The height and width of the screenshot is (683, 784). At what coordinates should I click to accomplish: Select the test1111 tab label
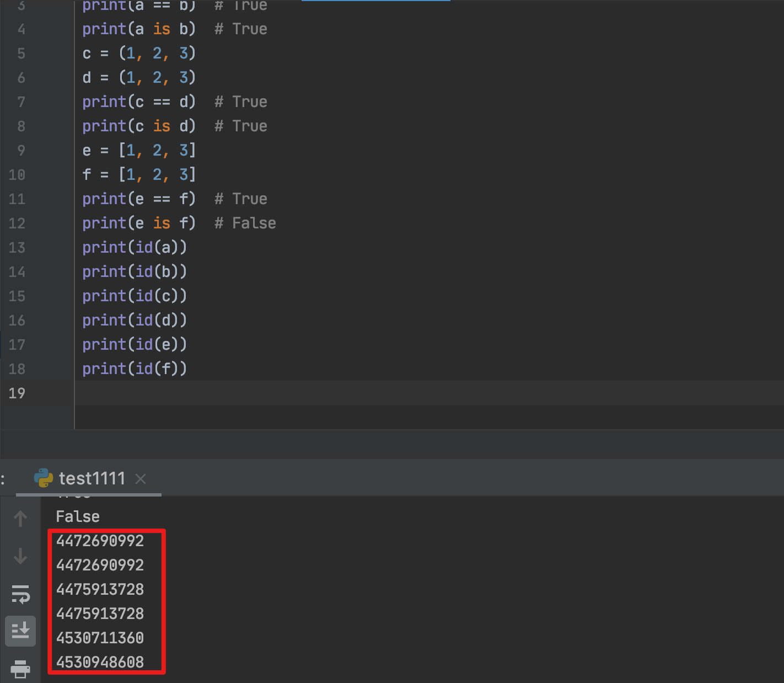[x=92, y=478]
